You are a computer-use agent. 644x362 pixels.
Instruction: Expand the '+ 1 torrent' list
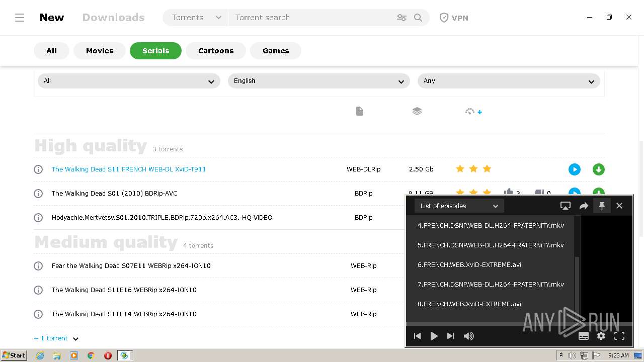pyautogui.click(x=56, y=338)
